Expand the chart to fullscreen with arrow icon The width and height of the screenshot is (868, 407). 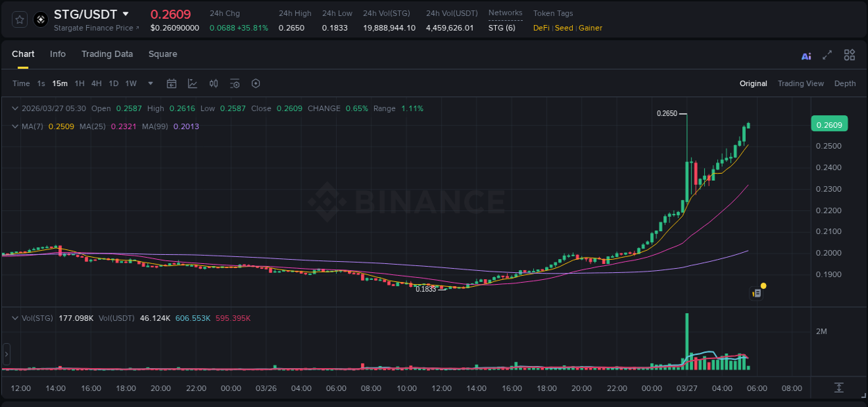[x=826, y=55]
